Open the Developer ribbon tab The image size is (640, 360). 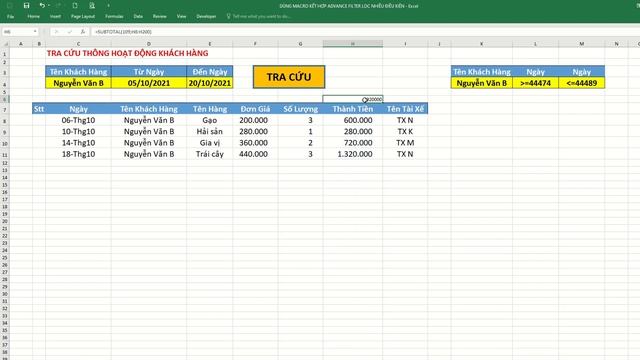point(206,16)
